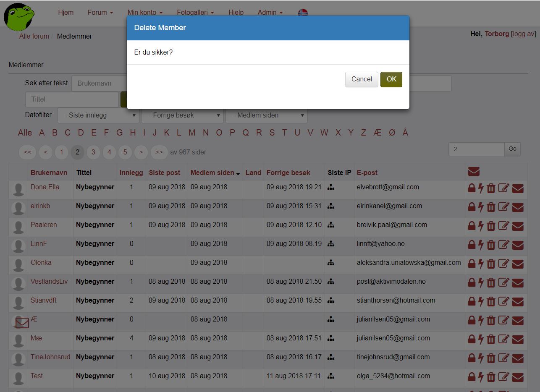540x392 pixels.
Task: Click the green frog logo
Action: tap(19, 16)
